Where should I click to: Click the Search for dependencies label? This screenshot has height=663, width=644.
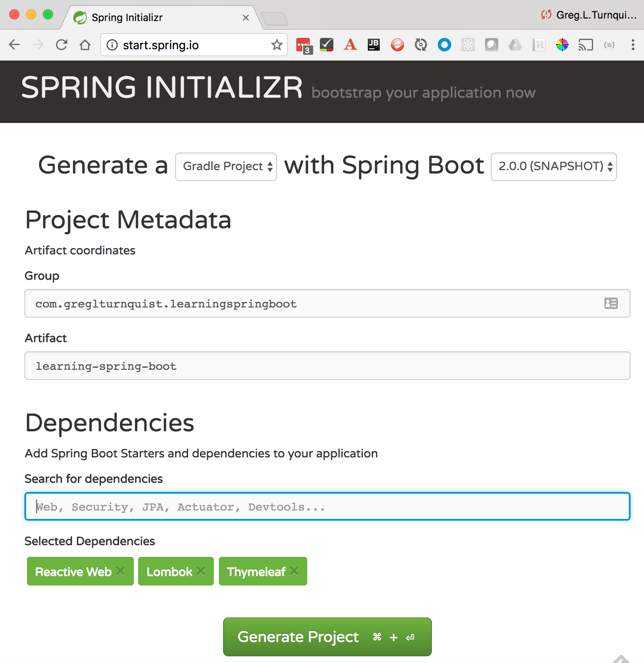coord(93,479)
